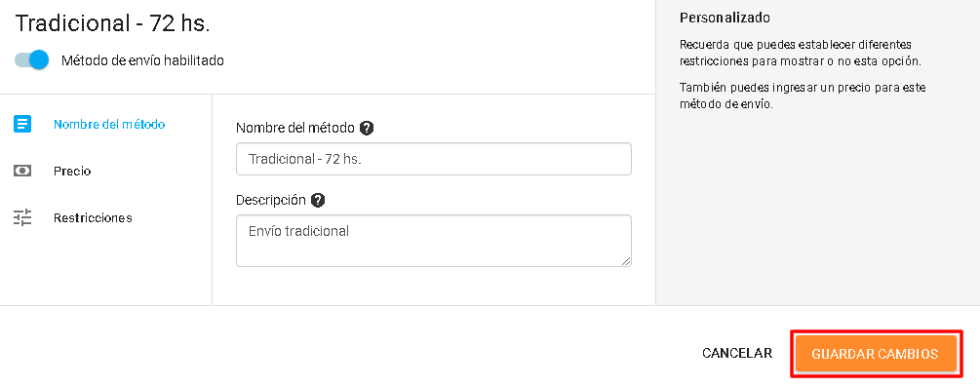The width and height of the screenshot is (980, 386).
Task: Click the 'Nombre del método' field label above input
Action: pos(295,128)
